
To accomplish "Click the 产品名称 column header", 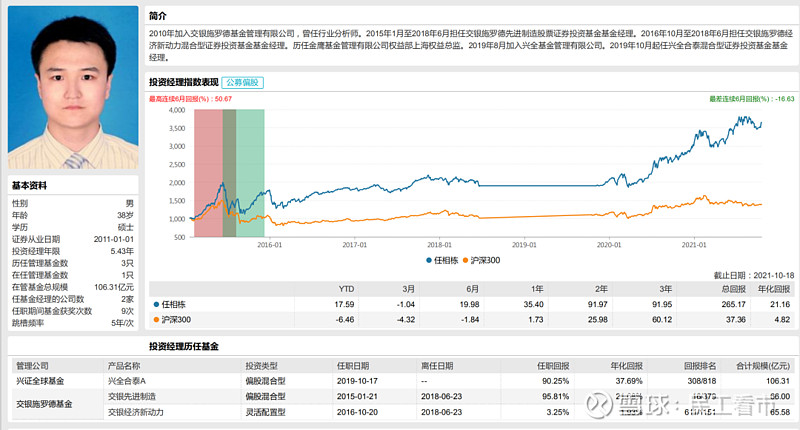I will point(124,366).
